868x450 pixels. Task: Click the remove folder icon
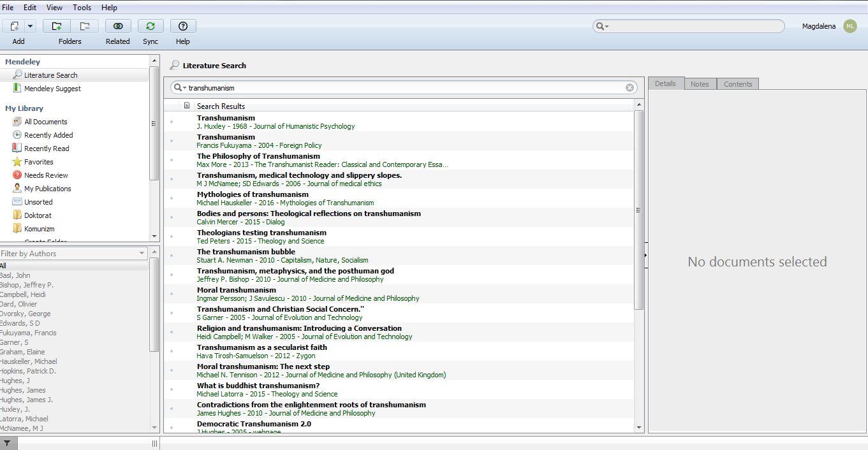pos(84,26)
